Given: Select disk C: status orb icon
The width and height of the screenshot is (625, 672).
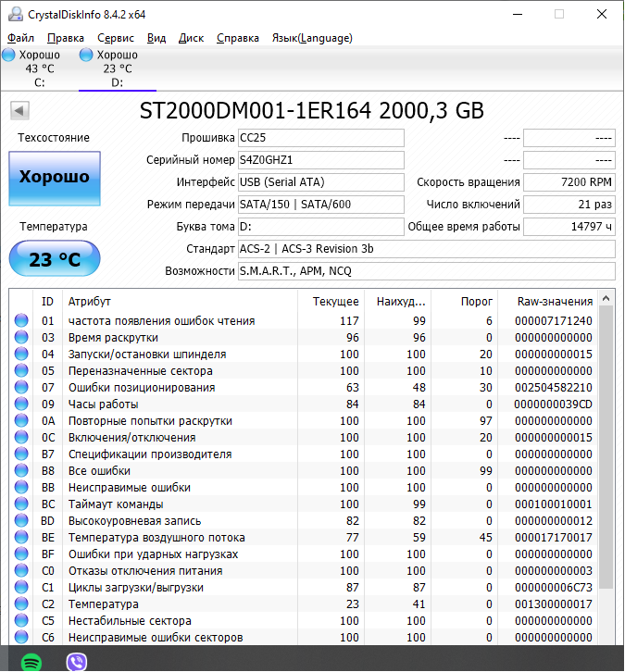Looking at the screenshot, I should point(9,56).
